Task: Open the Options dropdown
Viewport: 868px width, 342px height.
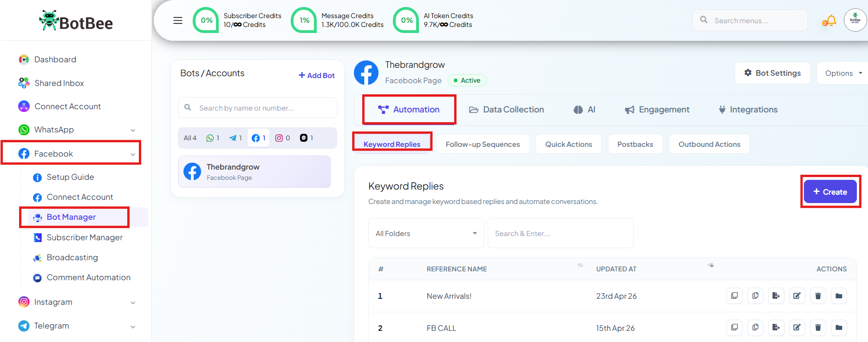Action: 843,73
